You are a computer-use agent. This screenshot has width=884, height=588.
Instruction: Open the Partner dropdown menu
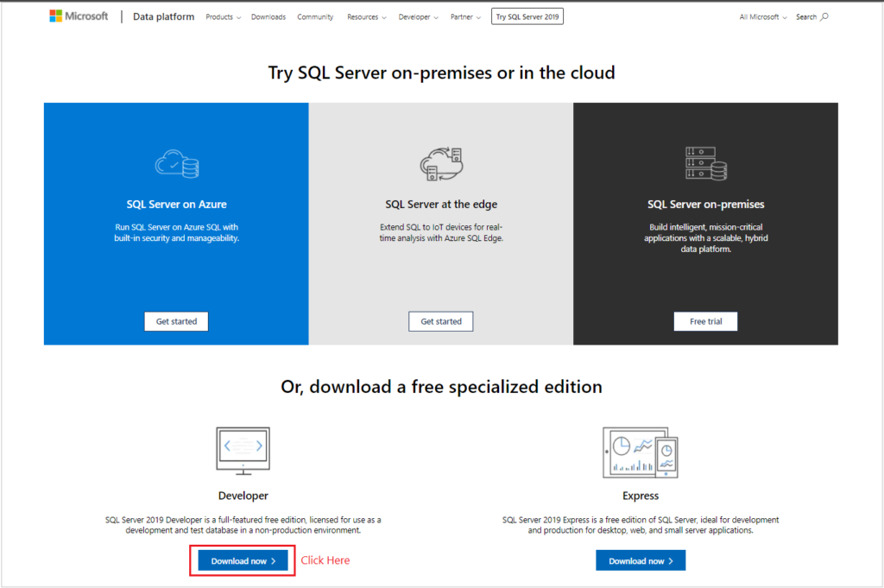tap(465, 17)
